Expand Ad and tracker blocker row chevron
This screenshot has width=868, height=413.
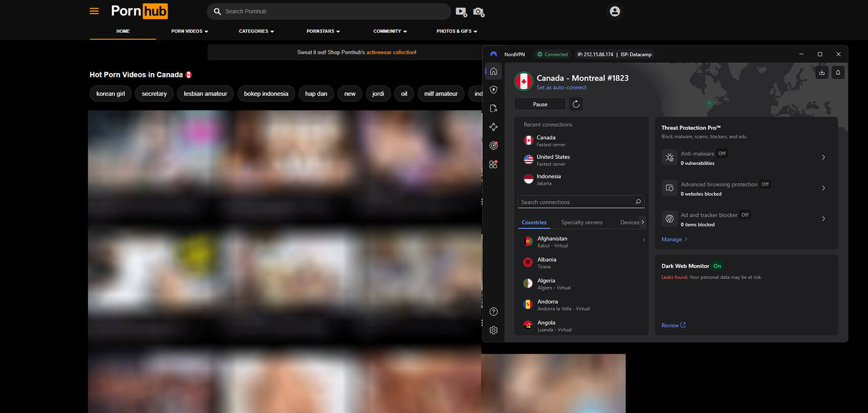click(823, 219)
